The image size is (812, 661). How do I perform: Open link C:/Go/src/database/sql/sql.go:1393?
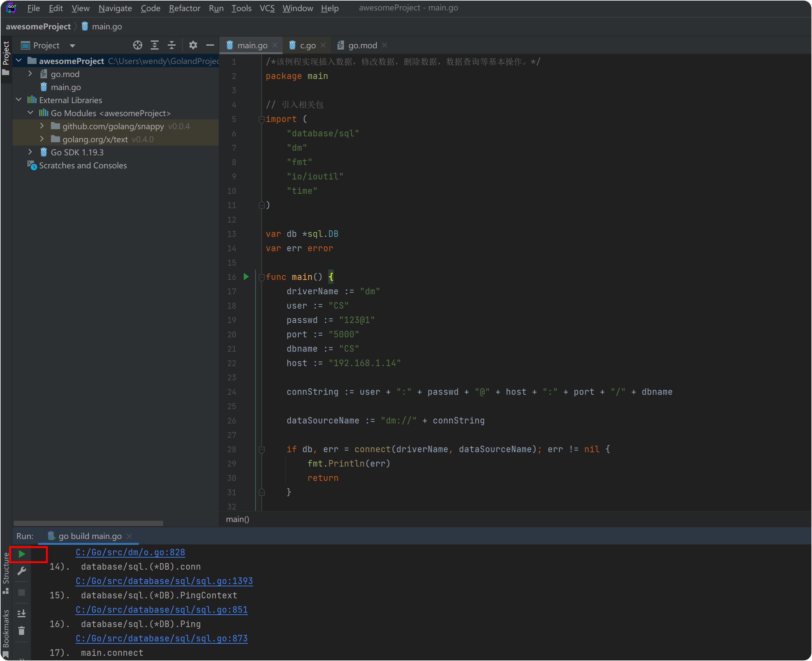[164, 581]
